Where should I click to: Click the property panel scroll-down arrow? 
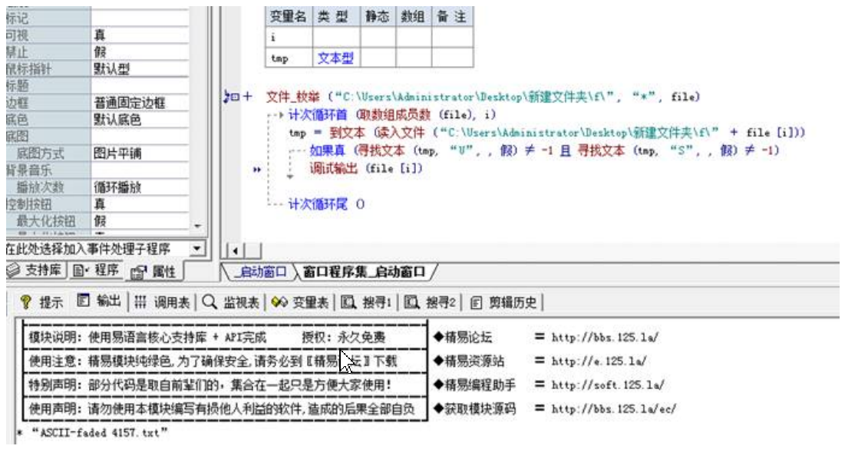(x=198, y=226)
